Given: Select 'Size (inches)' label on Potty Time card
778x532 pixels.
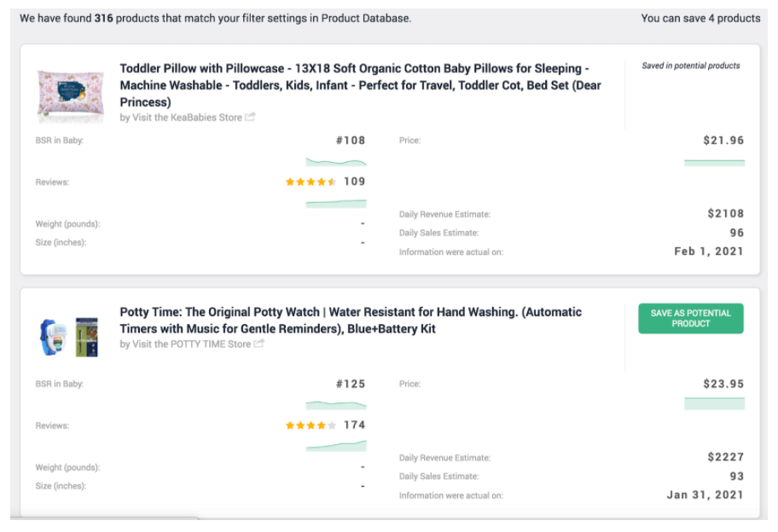Looking at the screenshot, I should pyautogui.click(x=61, y=486).
